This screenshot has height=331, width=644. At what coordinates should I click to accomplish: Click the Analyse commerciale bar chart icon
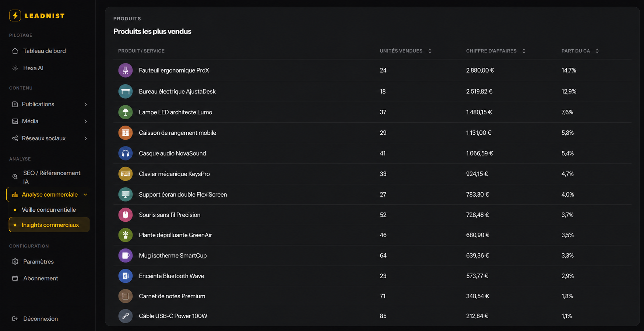(x=15, y=194)
